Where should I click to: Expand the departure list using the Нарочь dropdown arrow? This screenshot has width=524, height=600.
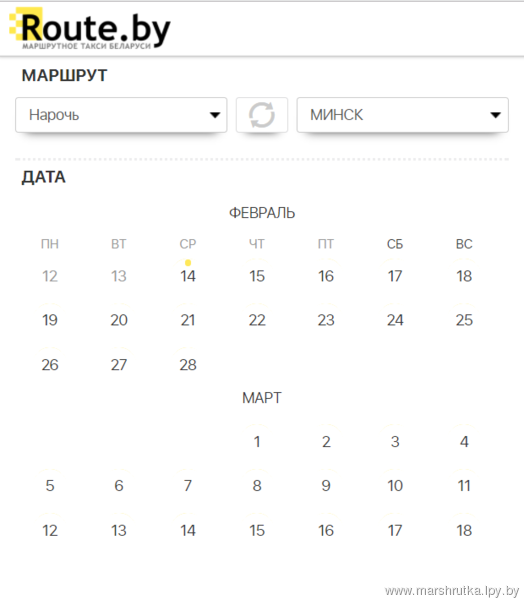click(x=215, y=115)
